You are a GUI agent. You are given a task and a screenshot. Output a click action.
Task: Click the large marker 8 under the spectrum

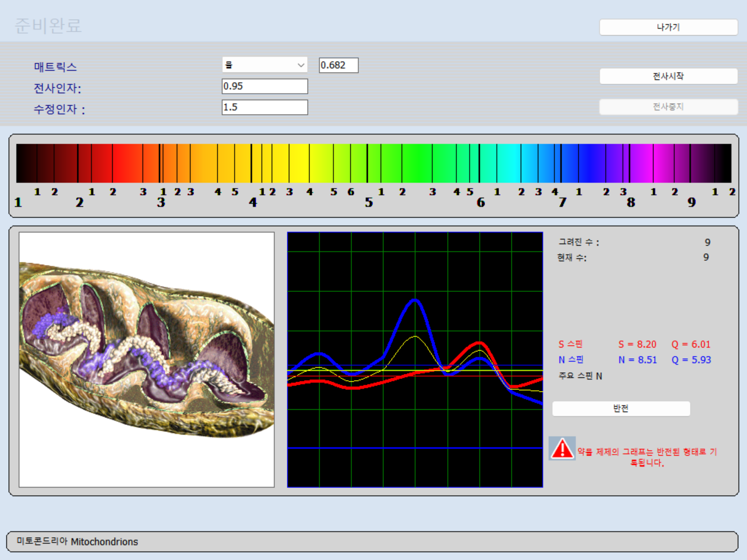[x=631, y=202]
